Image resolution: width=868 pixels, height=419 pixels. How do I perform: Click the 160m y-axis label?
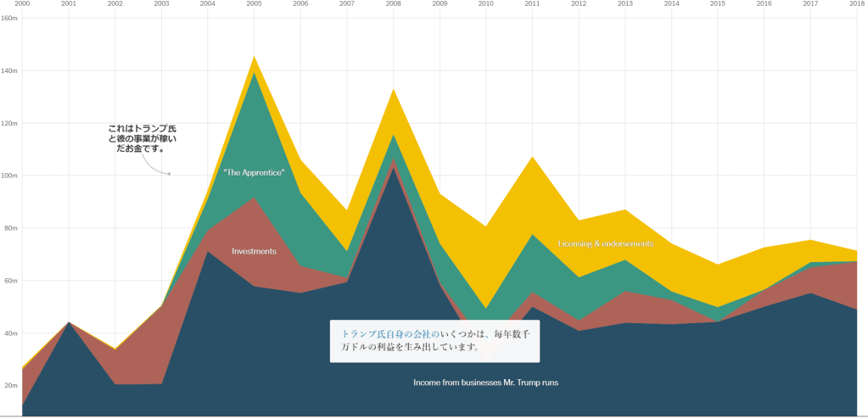pos(9,18)
